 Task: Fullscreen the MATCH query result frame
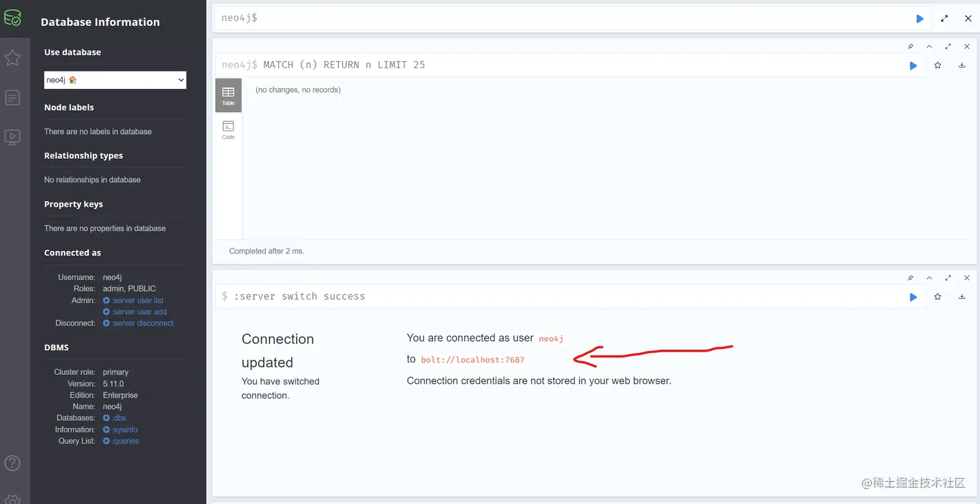click(x=948, y=47)
